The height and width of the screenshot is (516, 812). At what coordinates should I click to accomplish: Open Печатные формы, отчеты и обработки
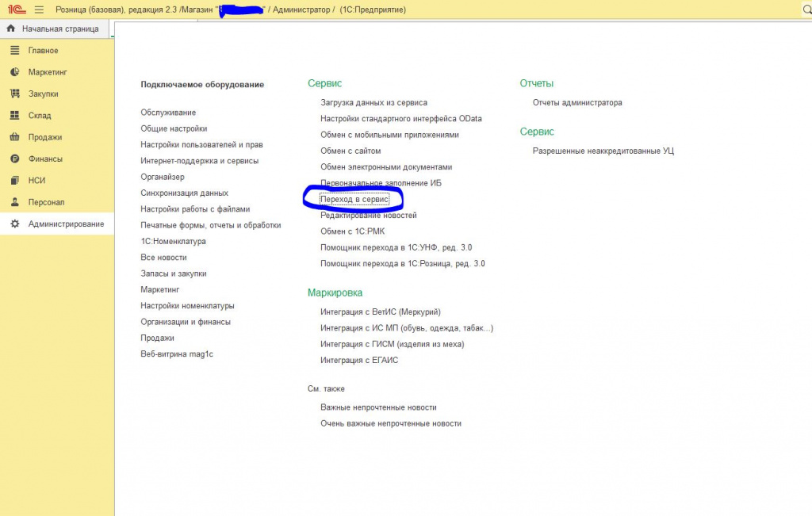(x=210, y=225)
